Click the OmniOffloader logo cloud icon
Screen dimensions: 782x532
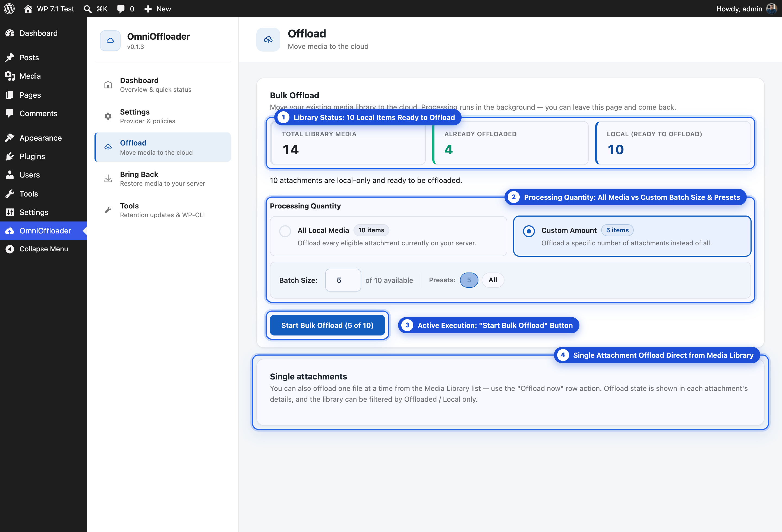pyautogui.click(x=110, y=41)
